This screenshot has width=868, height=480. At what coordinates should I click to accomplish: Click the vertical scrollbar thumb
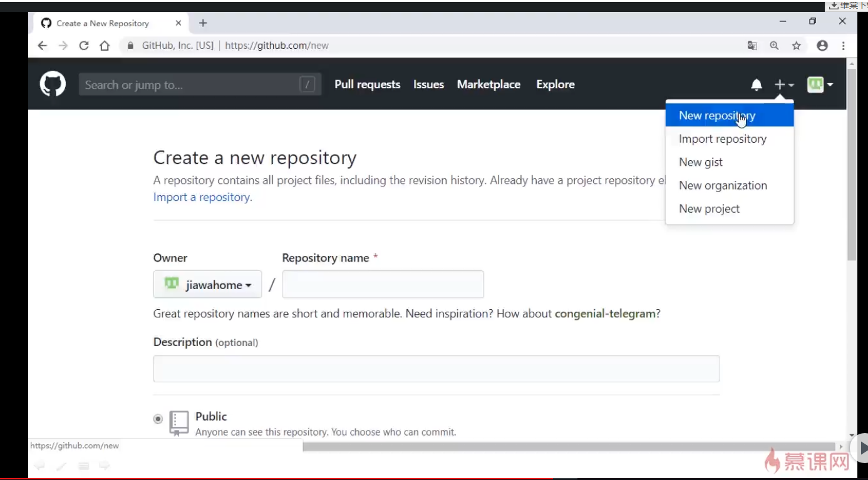pos(851,165)
